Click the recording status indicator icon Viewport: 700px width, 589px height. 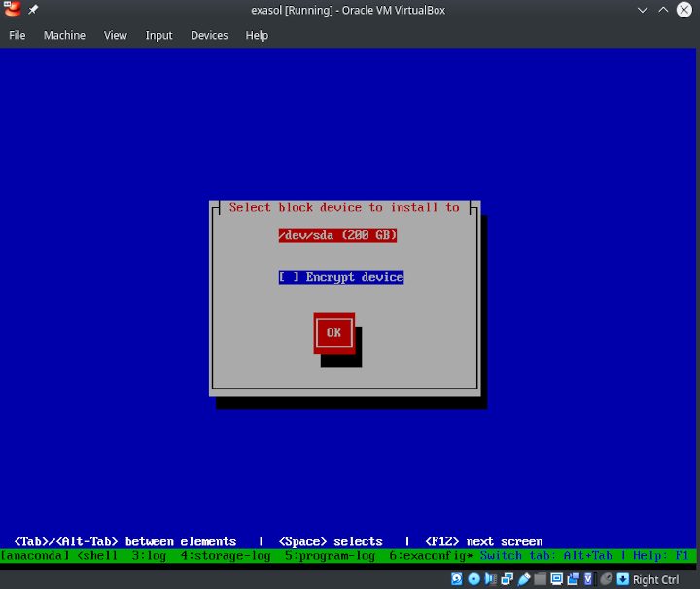click(x=574, y=579)
